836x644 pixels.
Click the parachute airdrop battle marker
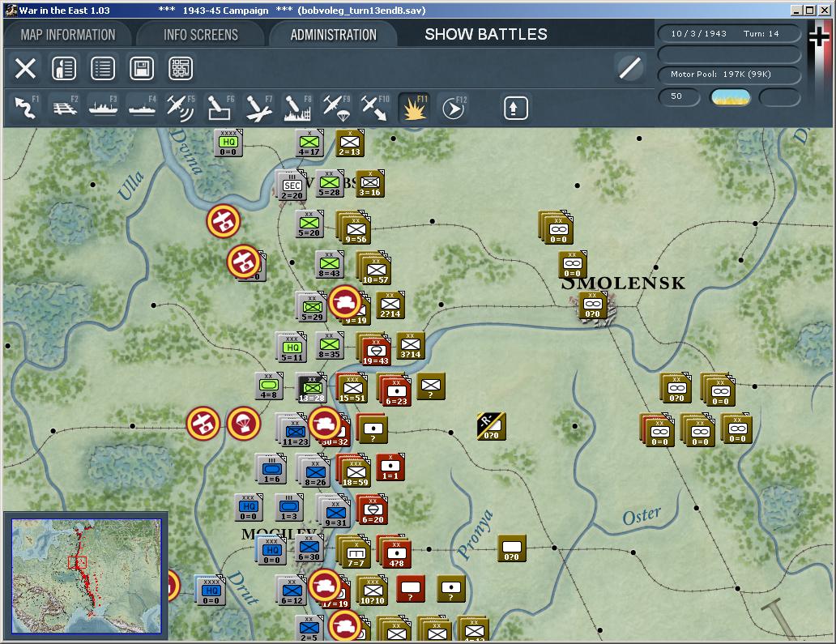244,424
